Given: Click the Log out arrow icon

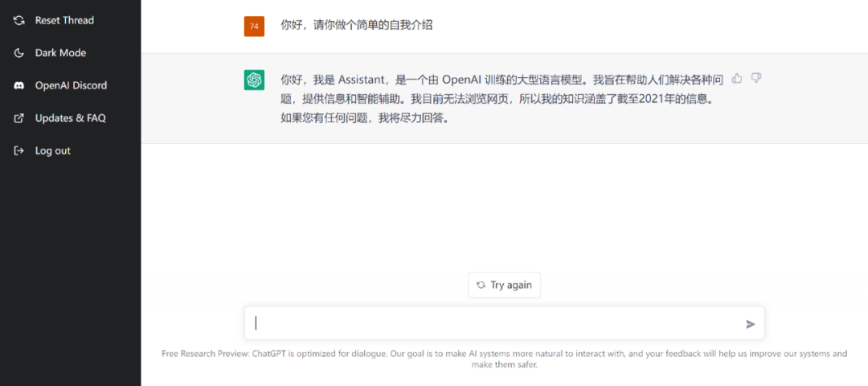Looking at the screenshot, I should coord(18,150).
